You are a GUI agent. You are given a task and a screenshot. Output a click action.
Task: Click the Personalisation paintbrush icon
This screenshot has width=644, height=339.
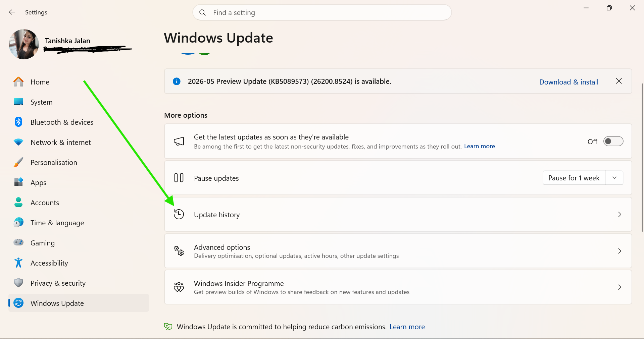pos(18,162)
